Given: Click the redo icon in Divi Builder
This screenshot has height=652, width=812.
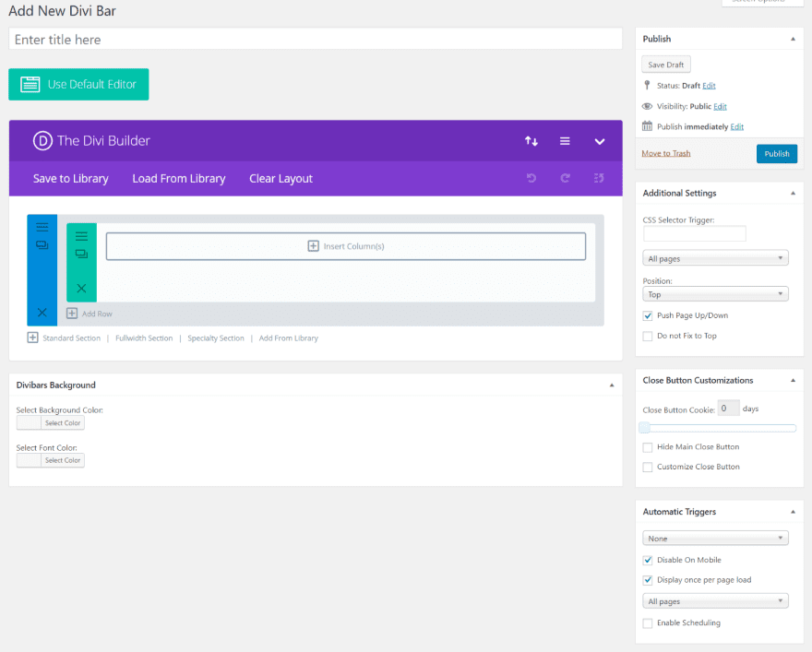Looking at the screenshot, I should click(x=565, y=178).
